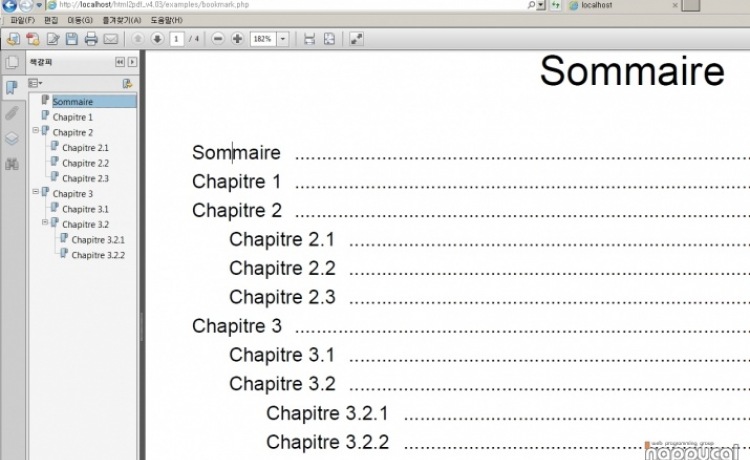750x460 pixels.
Task: Toggle the Bookmarks panel icon
Action: pyautogui.click(x=12, y=88)
